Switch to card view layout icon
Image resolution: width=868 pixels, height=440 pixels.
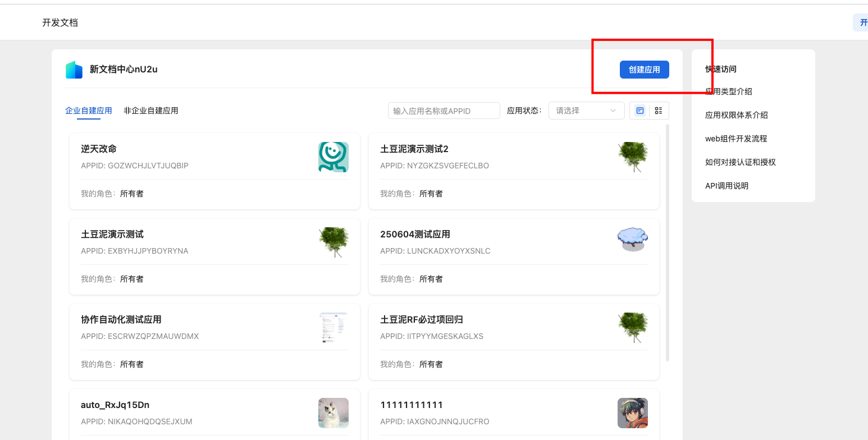click(x=640, y=111)
